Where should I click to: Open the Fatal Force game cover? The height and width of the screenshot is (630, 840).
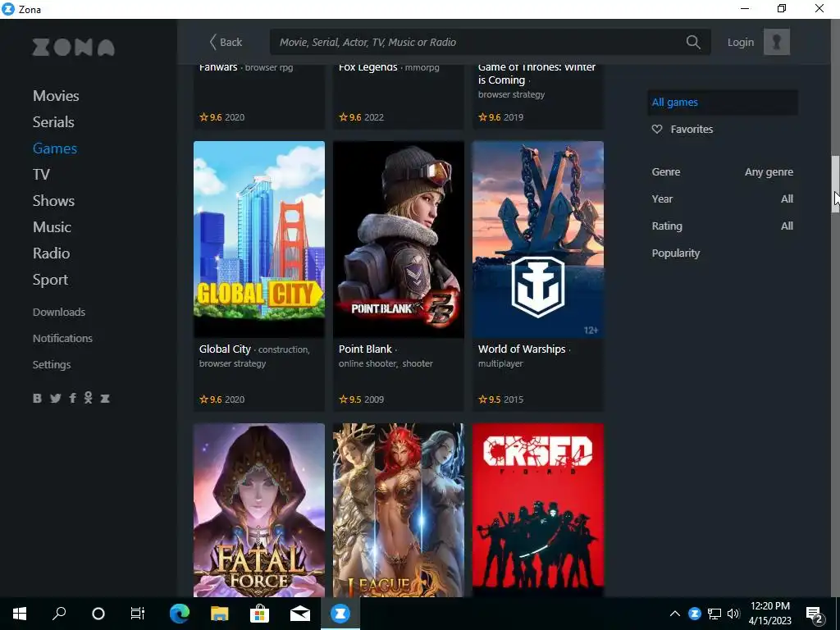(259, 510)
